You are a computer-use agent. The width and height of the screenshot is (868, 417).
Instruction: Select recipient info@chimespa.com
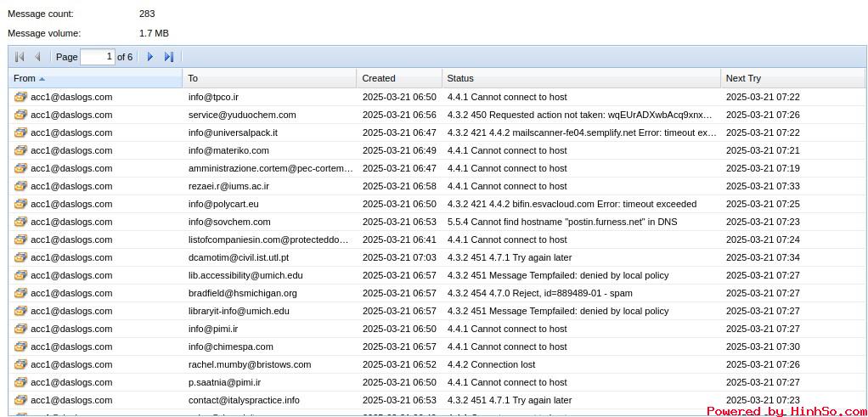coord(231,347)
